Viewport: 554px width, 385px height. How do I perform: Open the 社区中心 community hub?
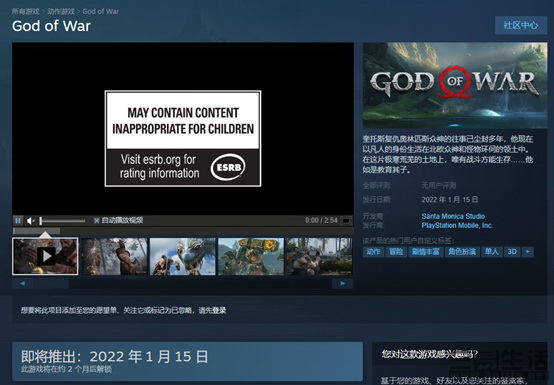(x=521, y=25)
